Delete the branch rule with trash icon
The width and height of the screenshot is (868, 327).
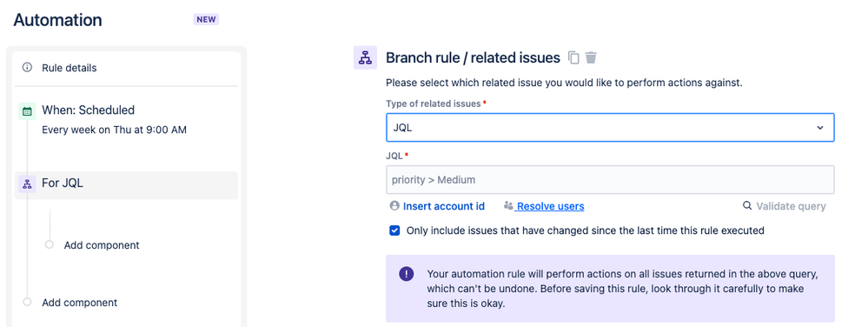tap(591, 57)
